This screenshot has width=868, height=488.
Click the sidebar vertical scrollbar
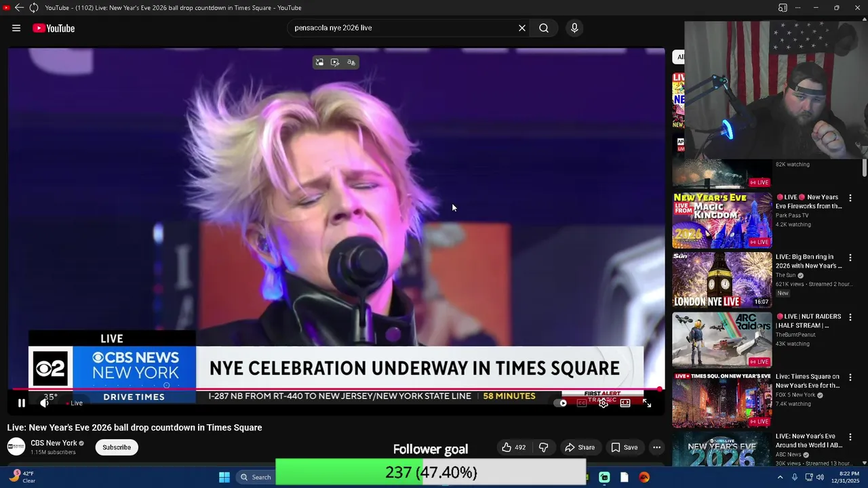point(864,167)
